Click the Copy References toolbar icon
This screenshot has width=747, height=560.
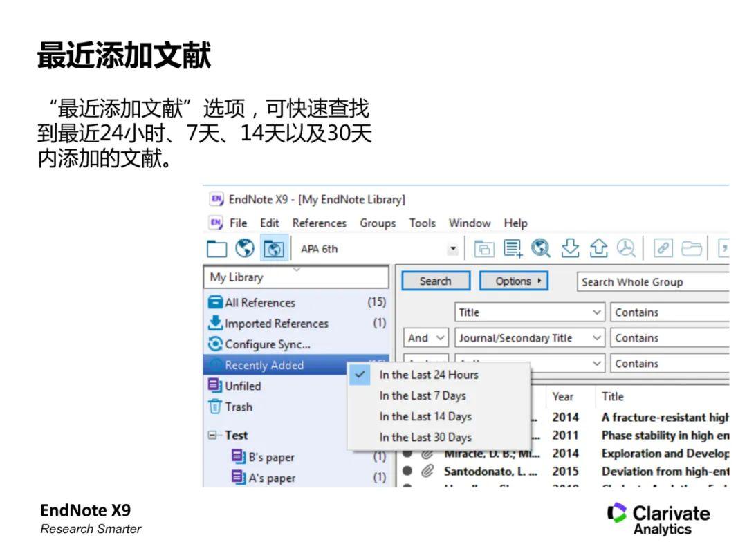click(x=483, y=248)
